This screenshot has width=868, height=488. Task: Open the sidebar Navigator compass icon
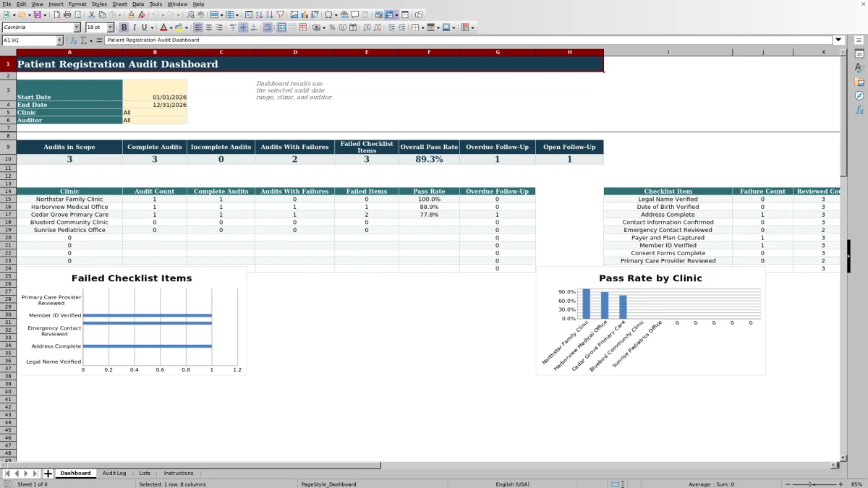click(859, 95)
